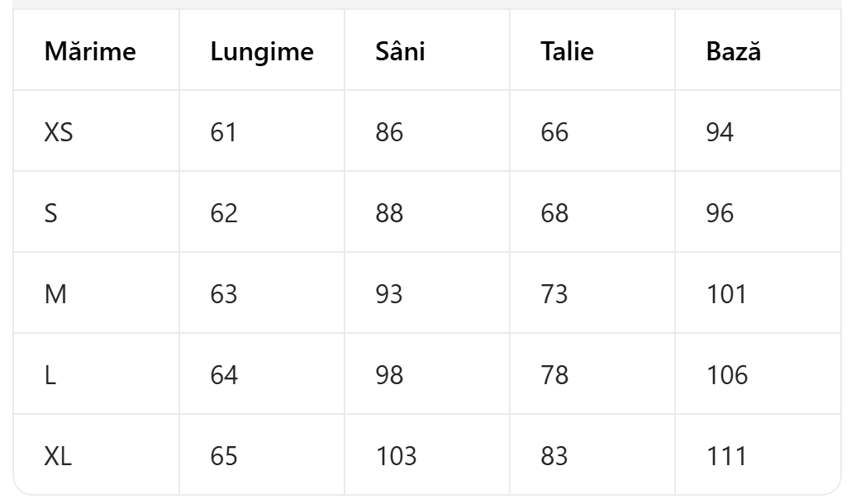
Task: Click the Bază column header
Action: point(734,52)
